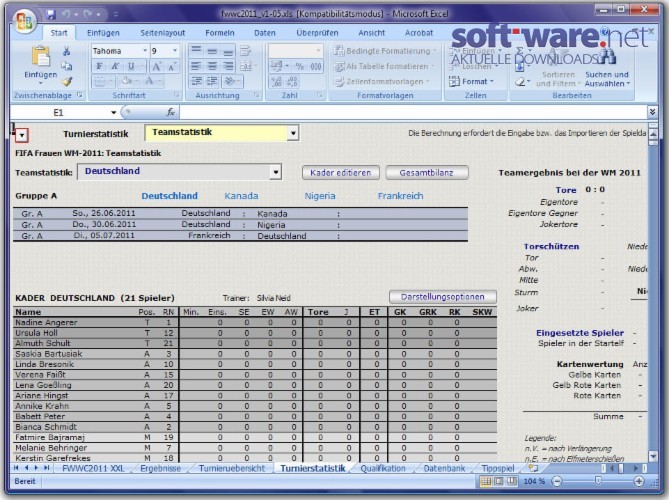Apply percent number format
This screenshot has height=500, width=669.
coord(300,67)
